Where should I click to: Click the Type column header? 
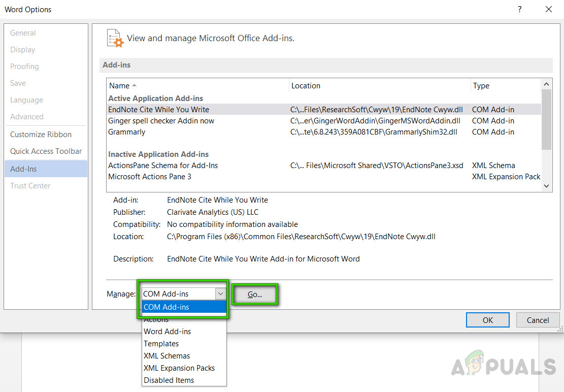506,86
